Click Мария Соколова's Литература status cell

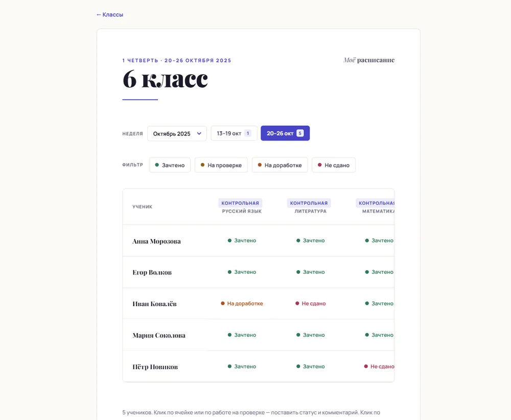(x=311, y=335)
